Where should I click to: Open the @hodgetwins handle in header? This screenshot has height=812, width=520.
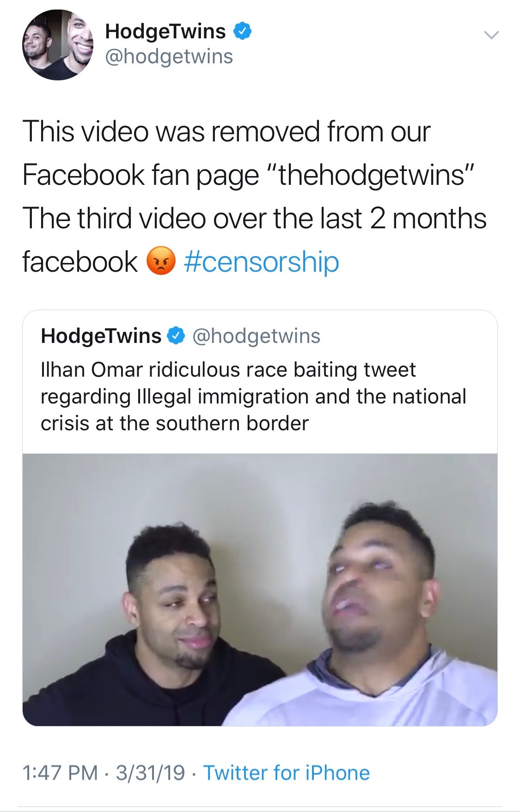point(169,56)
